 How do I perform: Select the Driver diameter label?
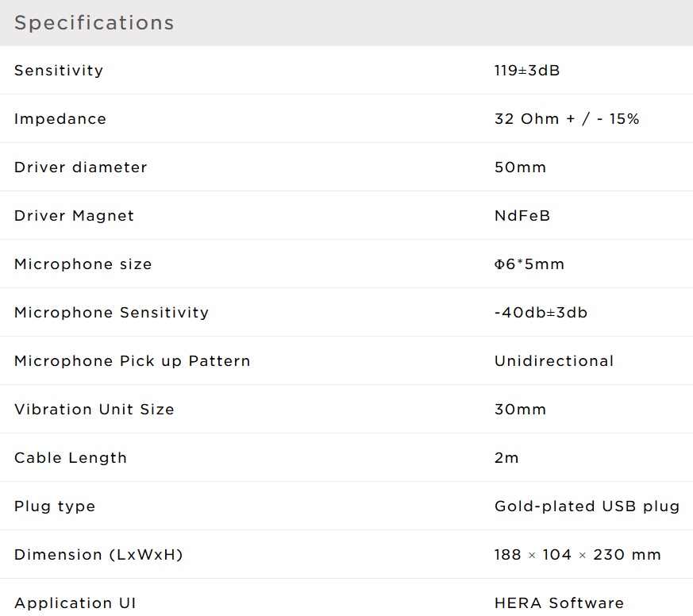click(x=81, y=167)
